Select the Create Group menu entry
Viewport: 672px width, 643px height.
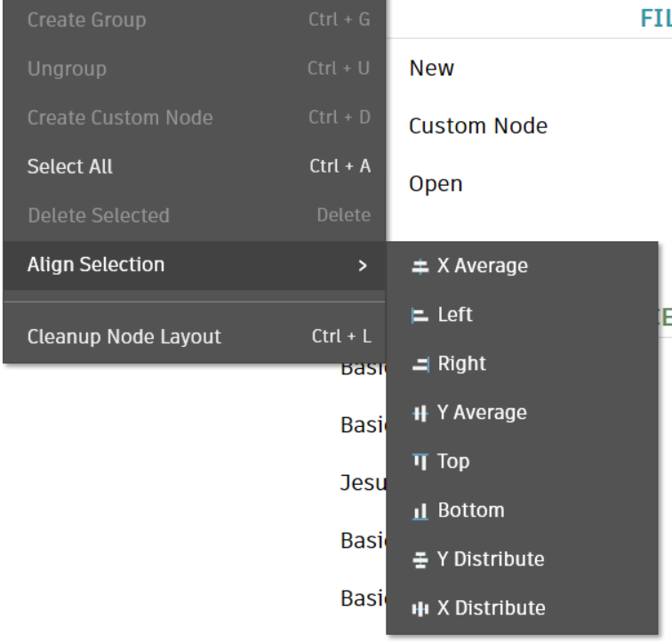[x=86, y=20]
